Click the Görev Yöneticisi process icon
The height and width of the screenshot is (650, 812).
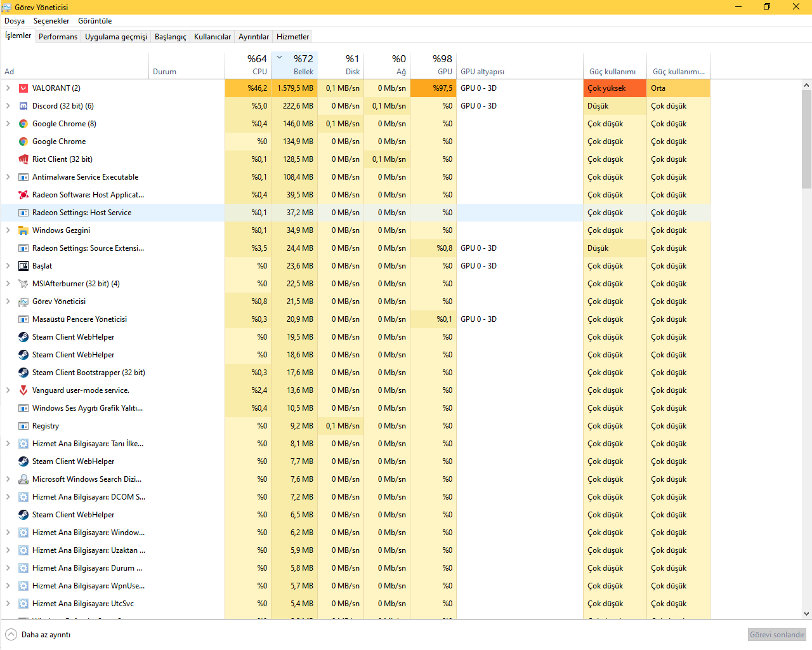tap(23, 302)
